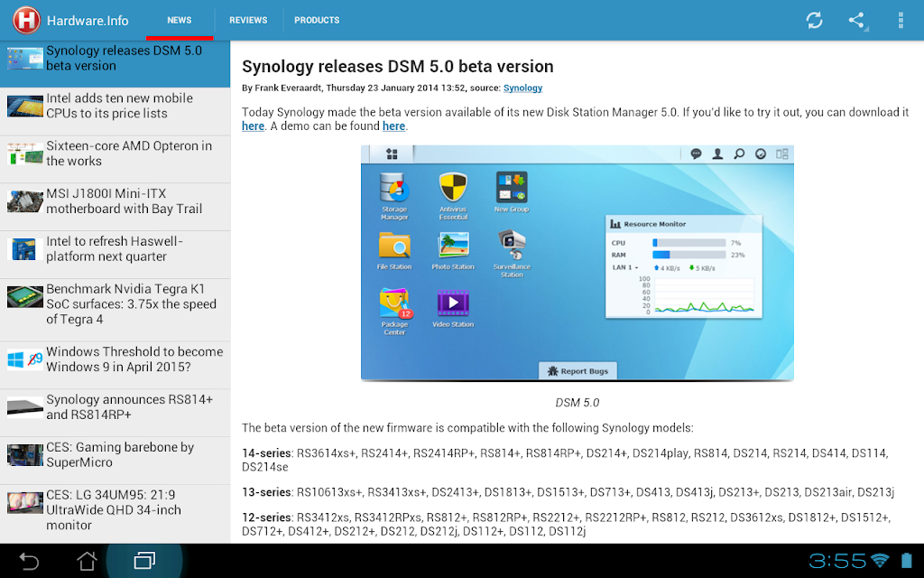924x578 pixels.
Task: Go back with Android back button
Action: [x=28, y=561]
